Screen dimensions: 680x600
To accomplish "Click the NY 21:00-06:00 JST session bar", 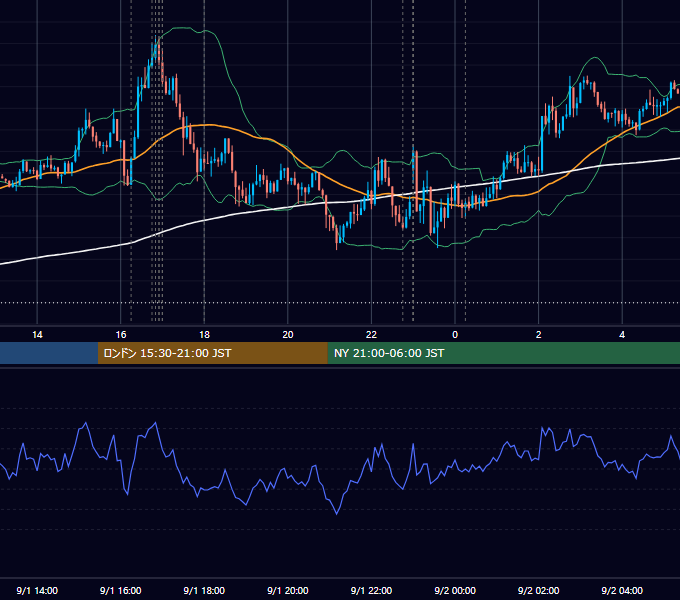I will click(503, 353).
